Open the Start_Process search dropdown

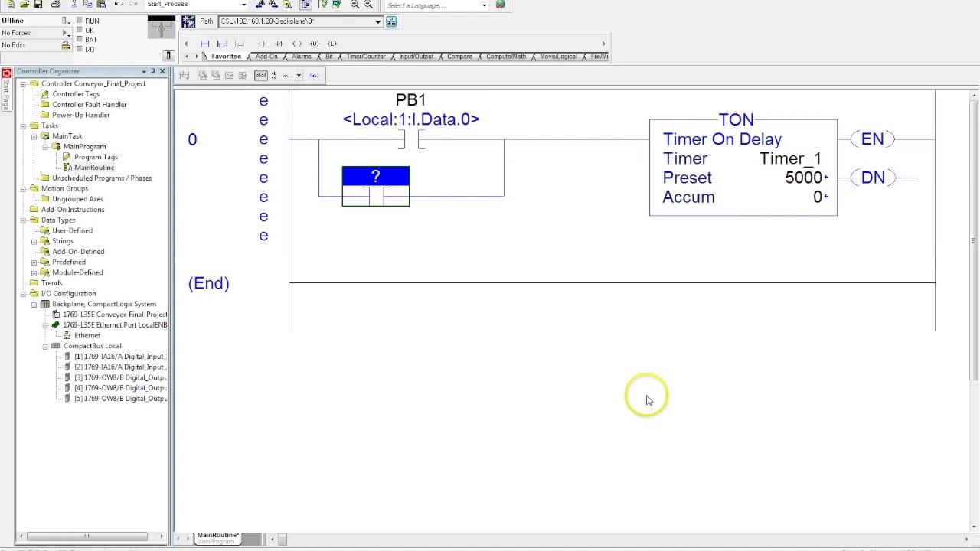243,5
